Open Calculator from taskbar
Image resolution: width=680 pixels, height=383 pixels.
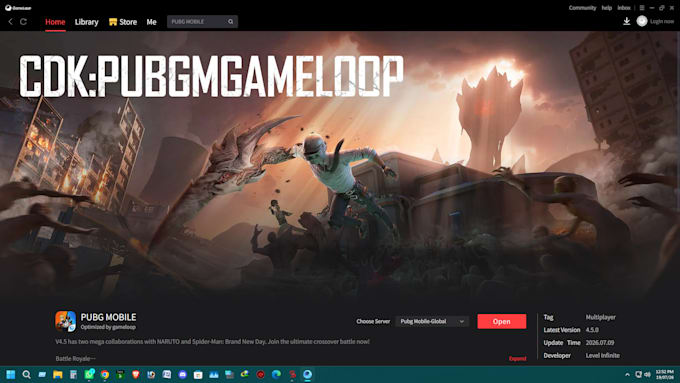[x=73, y=374]
